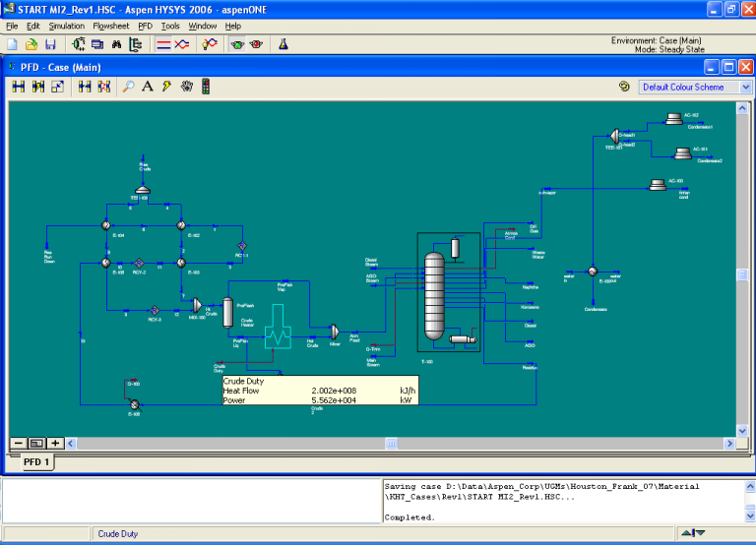The height and width of the screenshot is (545, 756).
Task: Open the Simulation menu
Action: 66,26
